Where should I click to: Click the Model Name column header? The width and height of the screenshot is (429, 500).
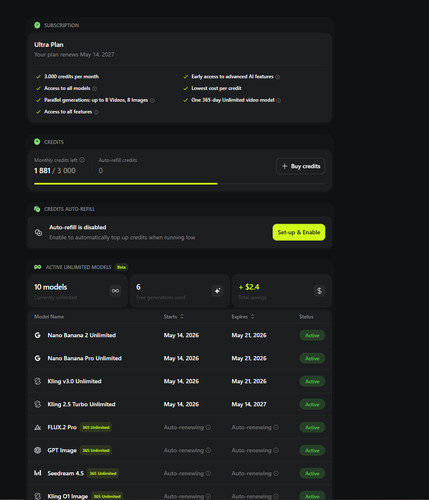[49, 316]
